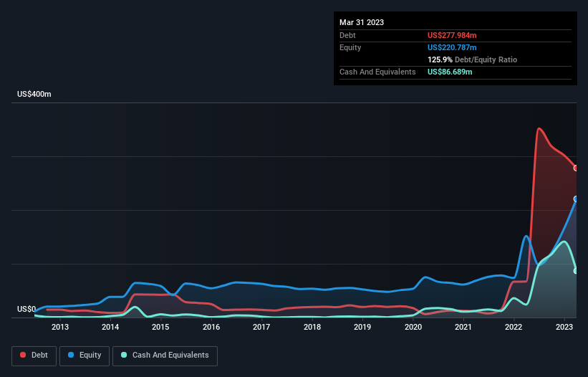Screen dimensions: 588x377
Task: Click the Debt label in tooltip
Action: 347,35
